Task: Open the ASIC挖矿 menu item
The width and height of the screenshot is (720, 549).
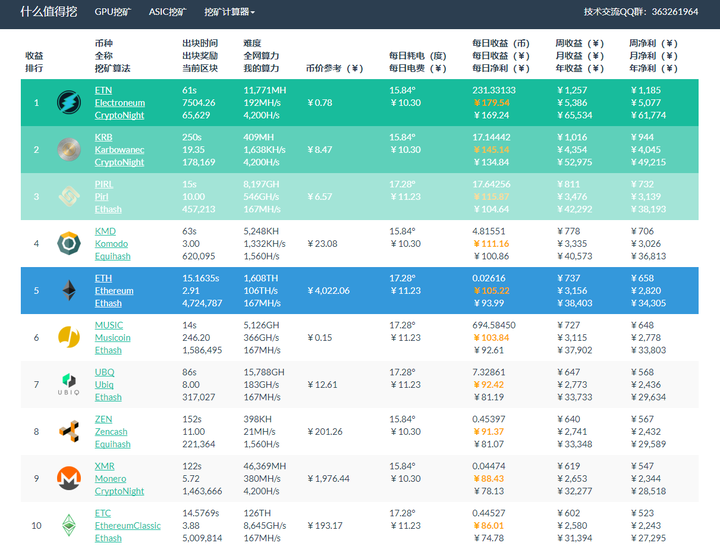Action: pyautogui.click(x=168, y=12)
